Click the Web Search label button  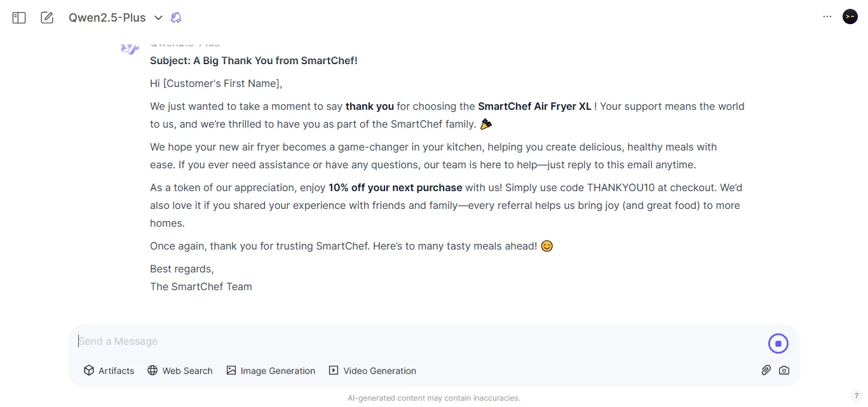(x=187, y=370)
